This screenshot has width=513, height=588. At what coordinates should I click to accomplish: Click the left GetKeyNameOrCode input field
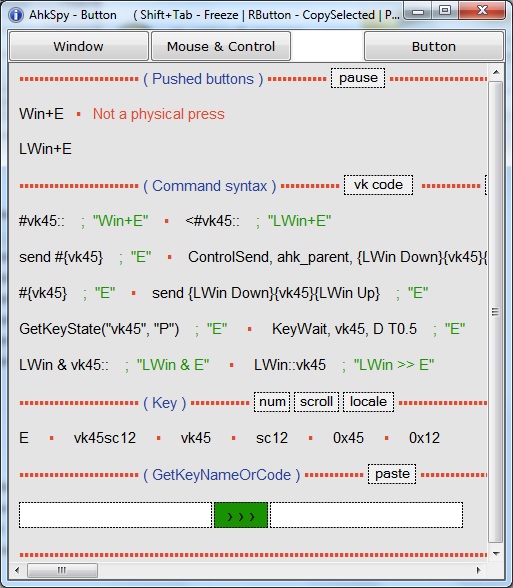click(x=116, y=515)
